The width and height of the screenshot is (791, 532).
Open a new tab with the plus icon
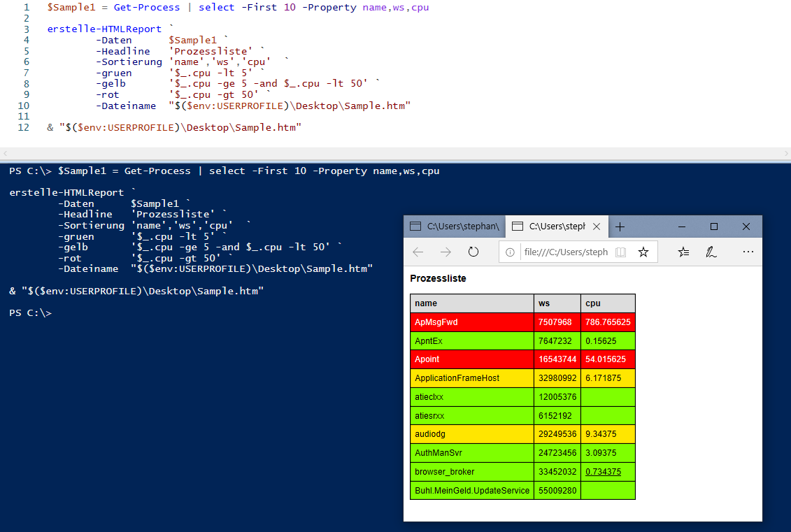click(x=620, y=227)
